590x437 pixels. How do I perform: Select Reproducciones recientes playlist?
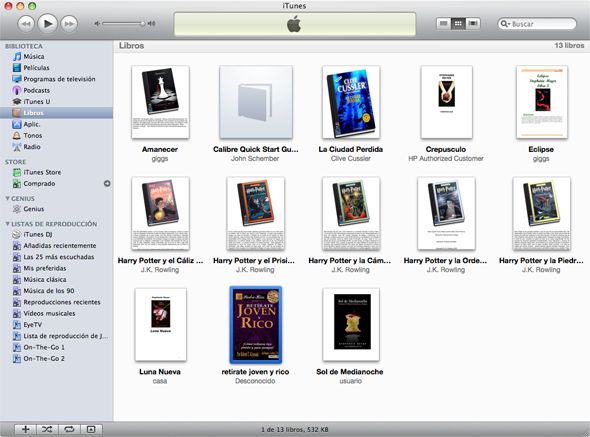coord(56,302)
